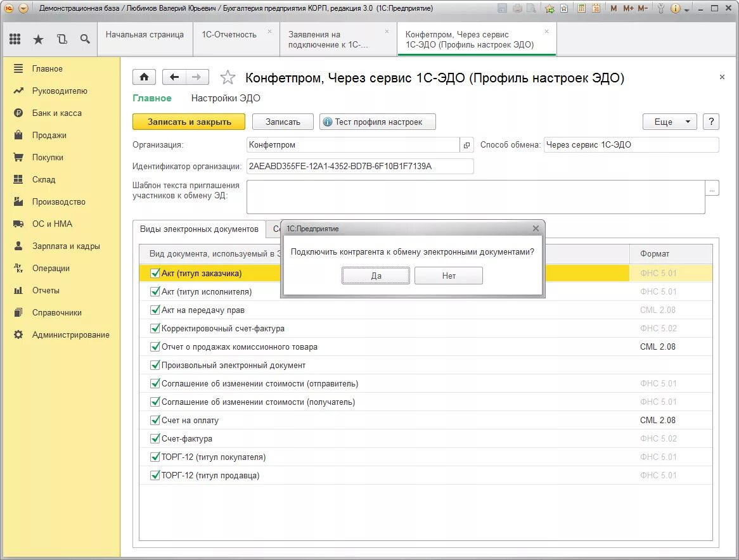Open history icon in top panel

click(x=61, y=39)
